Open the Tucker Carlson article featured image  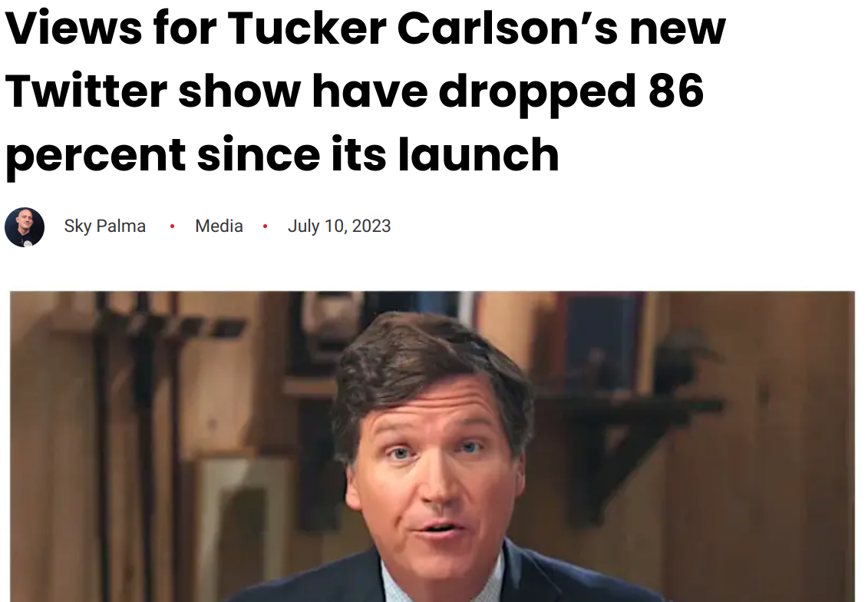coord(432,446)
